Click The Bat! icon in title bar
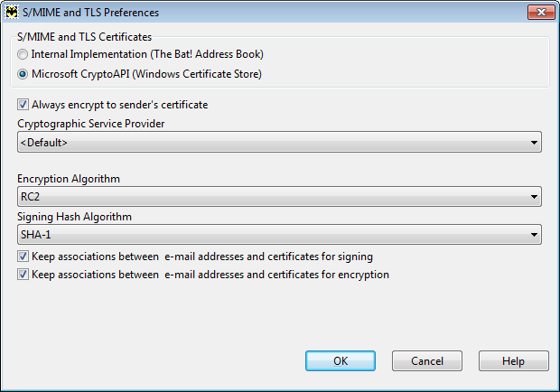Image resolution: width=560 pixels, height=392 pixels. coord(12,12)
